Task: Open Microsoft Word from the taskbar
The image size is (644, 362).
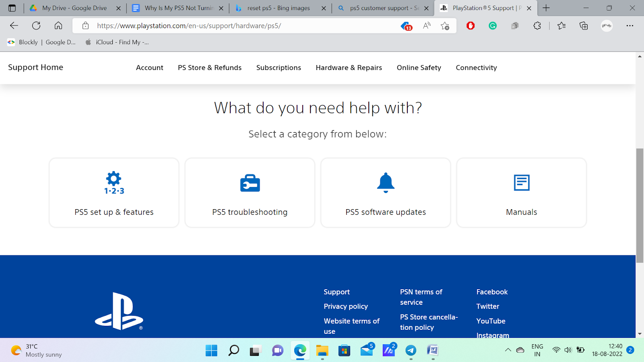Action: tap(433, 350)
